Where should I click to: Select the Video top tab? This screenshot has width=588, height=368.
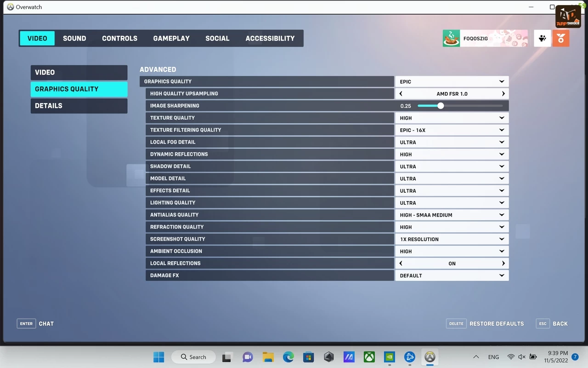[x=37, y=38]
